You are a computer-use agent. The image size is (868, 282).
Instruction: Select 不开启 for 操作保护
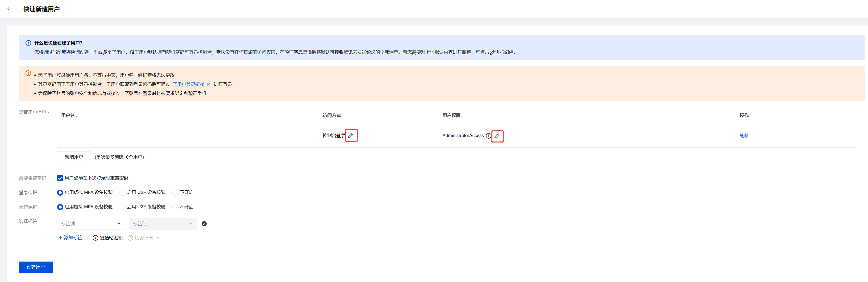pyautogui.click(x=175, y=207)
